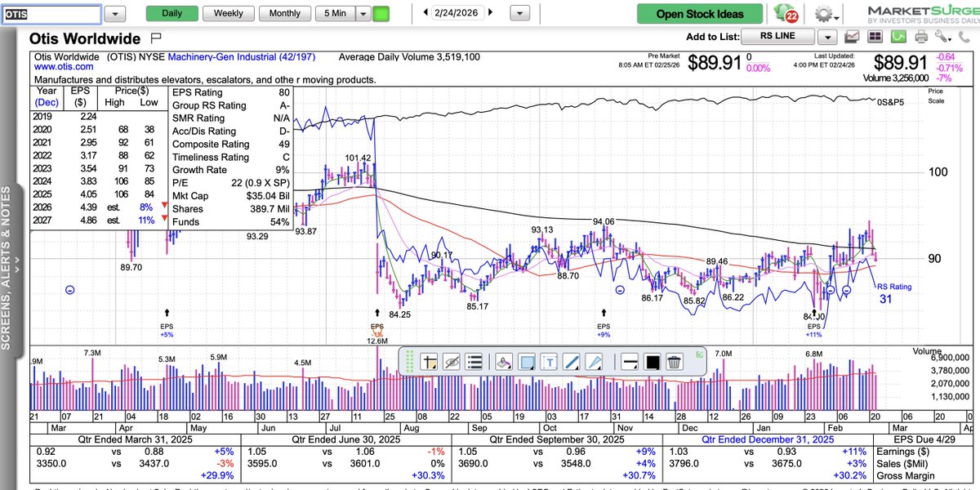
Task: Click the EPS +5% earnings marker
Action: [167, 322]
